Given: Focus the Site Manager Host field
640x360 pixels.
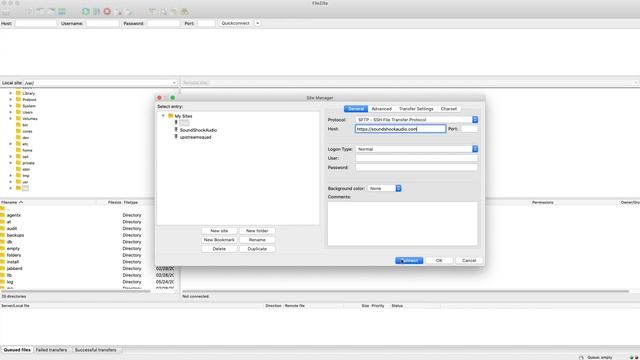Looking at the screenshot, I should 400,129.
